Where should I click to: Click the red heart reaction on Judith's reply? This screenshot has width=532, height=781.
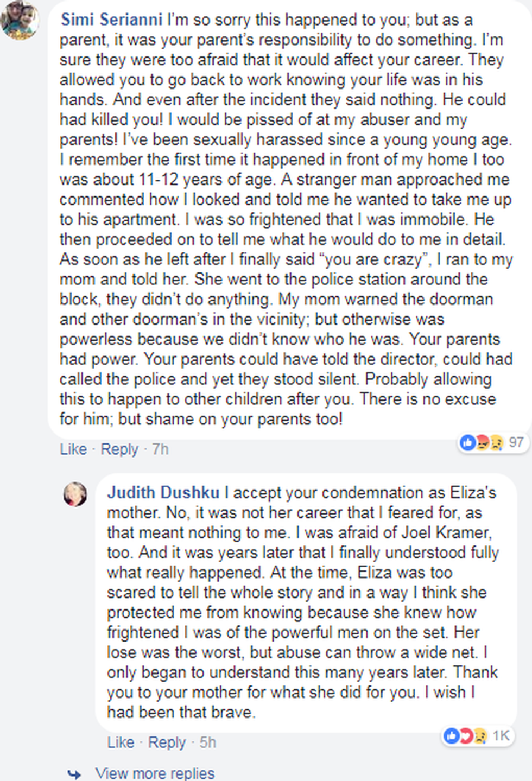(466, 736)
